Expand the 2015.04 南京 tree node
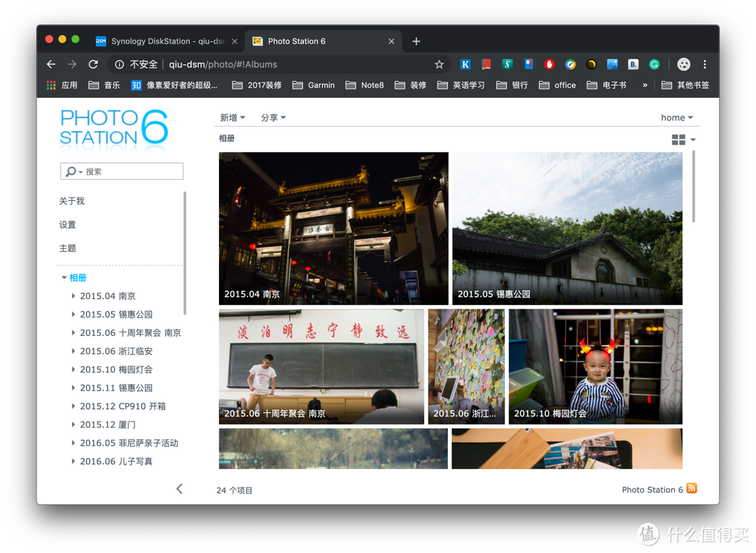Screen dimensions: 756x553 coord(73,296)
